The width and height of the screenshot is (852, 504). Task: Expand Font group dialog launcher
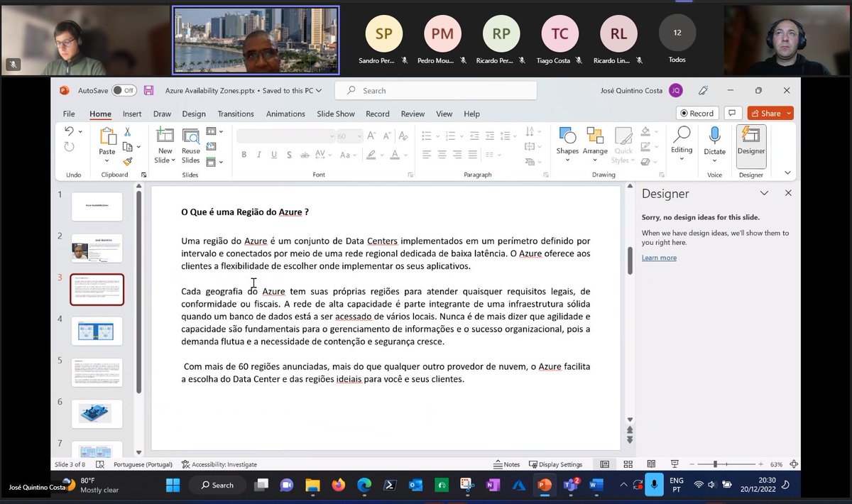tap(410, 175)
